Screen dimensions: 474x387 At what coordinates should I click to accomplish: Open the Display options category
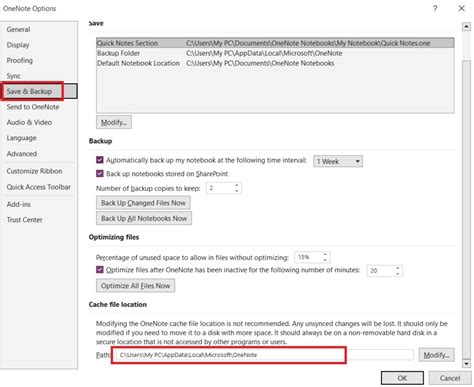[x=18, y=45]
